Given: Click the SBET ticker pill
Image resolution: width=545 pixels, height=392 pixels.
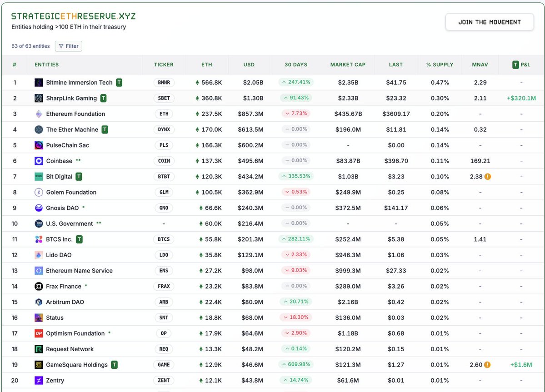Looking at the screenshot, I should (164, 98).
